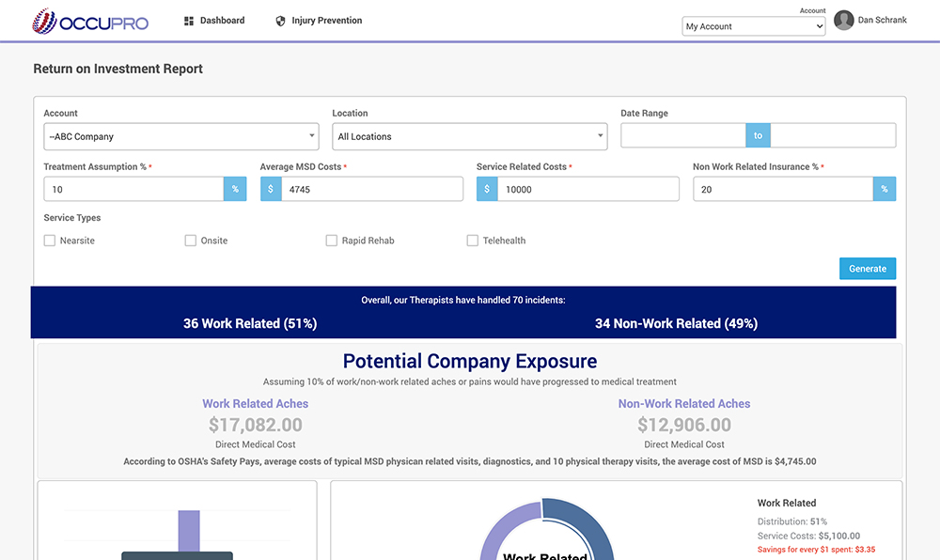Enable the Onsite service type checkbox

tap(191, 241)
